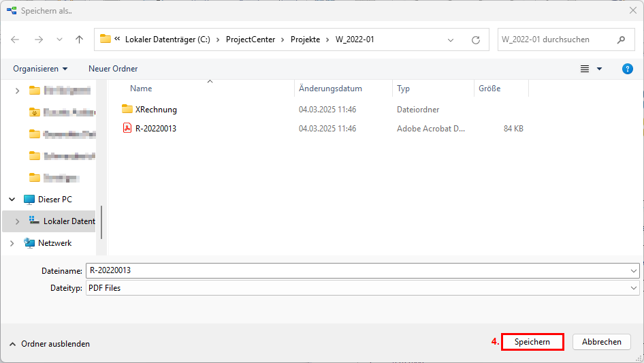Collapse the Dieser PC tree node
This screenshot has height=363, width=644.
pyautogui.click(x=12, y=200)
